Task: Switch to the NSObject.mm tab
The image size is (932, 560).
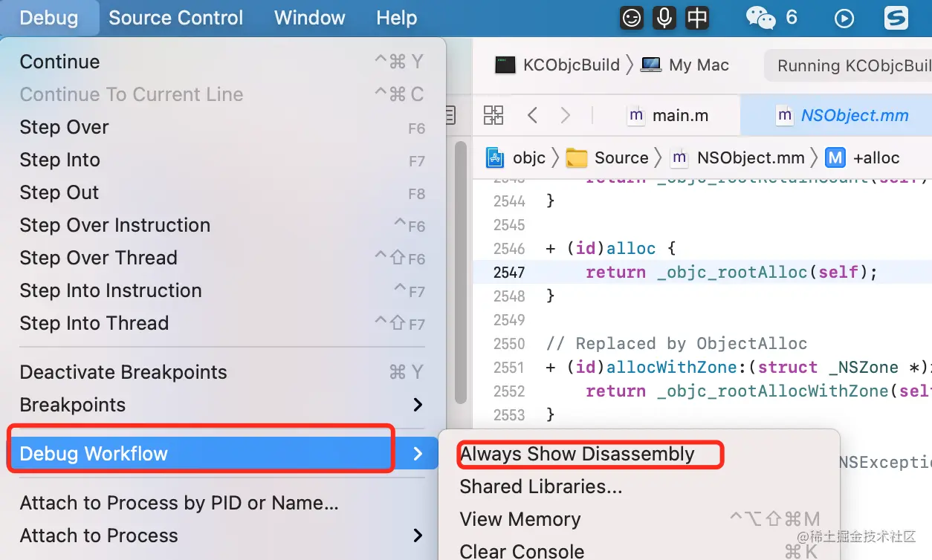Action: [x=844, y=116]
